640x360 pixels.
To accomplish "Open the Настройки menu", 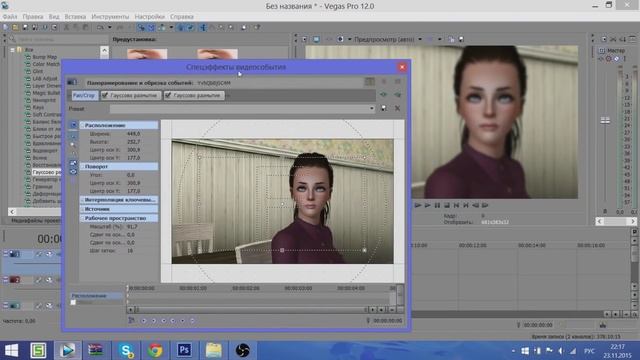I will click(x=149, y=17).
